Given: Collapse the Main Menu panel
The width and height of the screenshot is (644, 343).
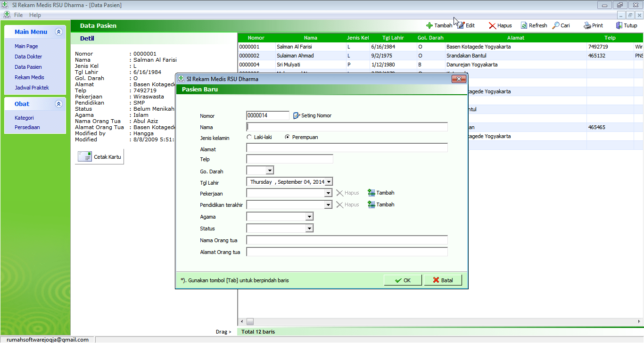Looking at the screenshot, I should [58, 32].
